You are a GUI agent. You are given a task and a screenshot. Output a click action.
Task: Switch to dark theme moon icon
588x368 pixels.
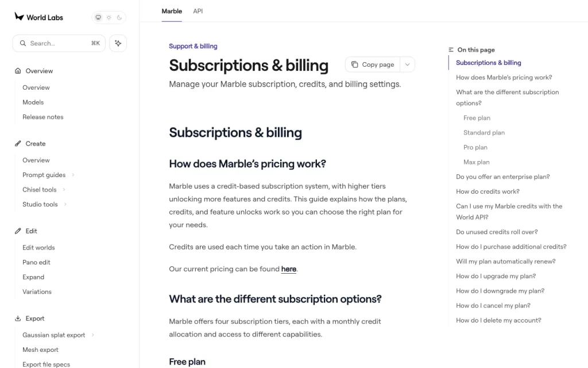(x=119, y=17)
